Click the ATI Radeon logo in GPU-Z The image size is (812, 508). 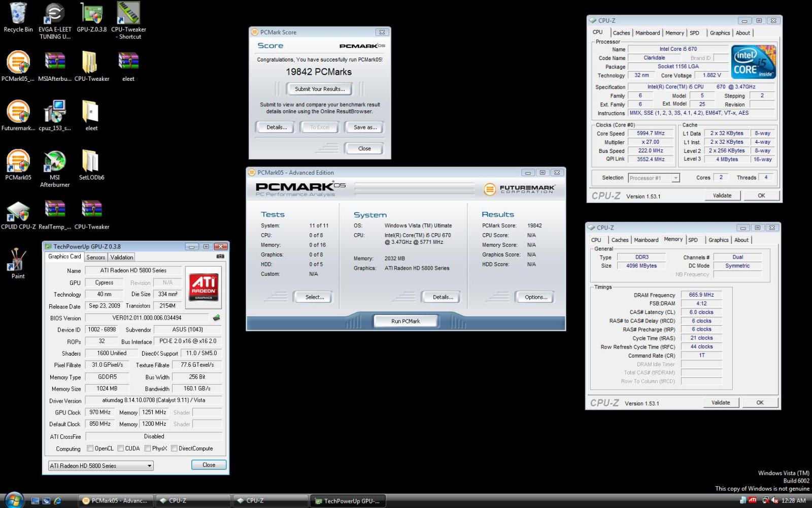coord(204,287)
